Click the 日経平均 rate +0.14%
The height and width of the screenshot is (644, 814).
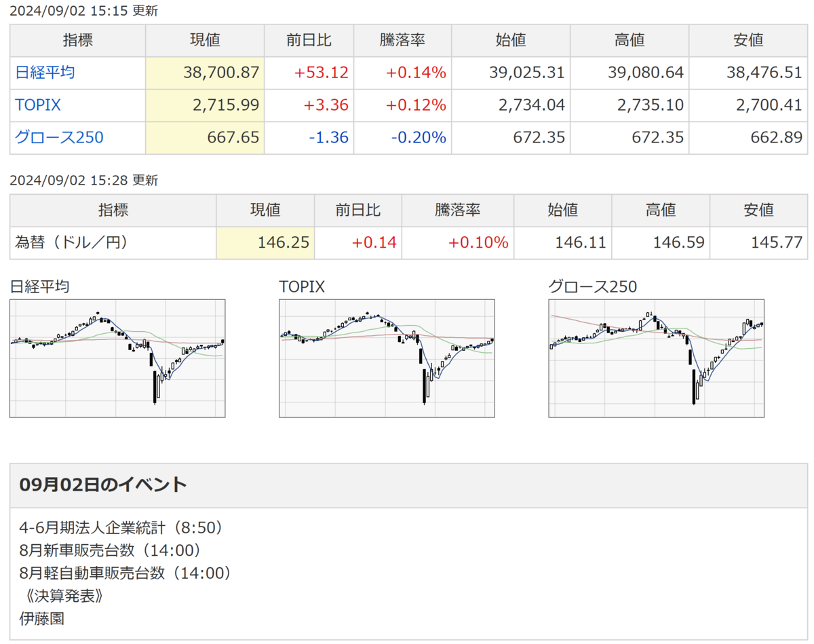click(x=416, y=73)
